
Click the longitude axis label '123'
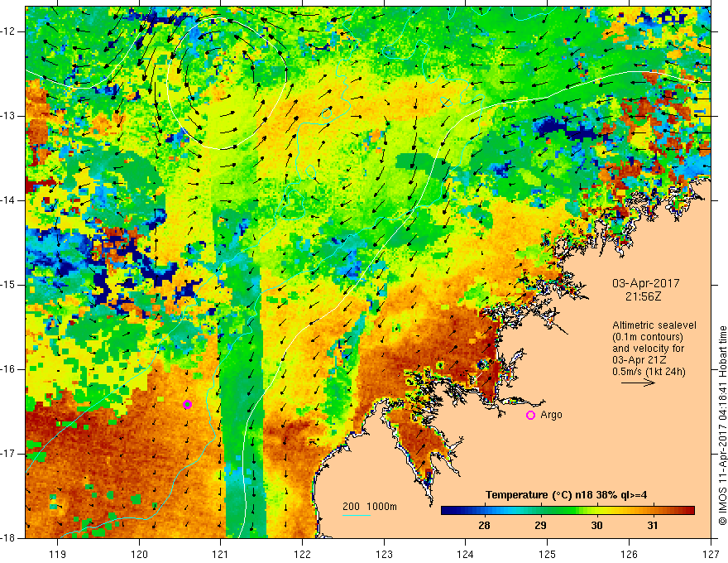[384, 554]
